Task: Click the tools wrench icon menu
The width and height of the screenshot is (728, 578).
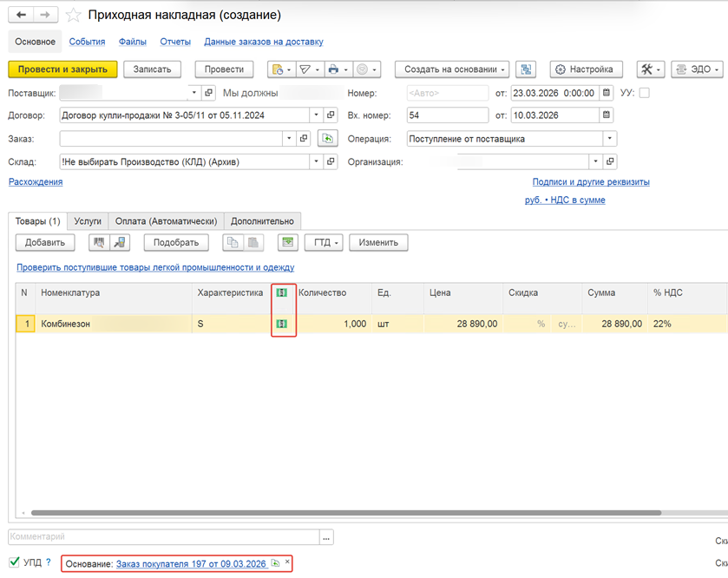Action: (650, 69)
